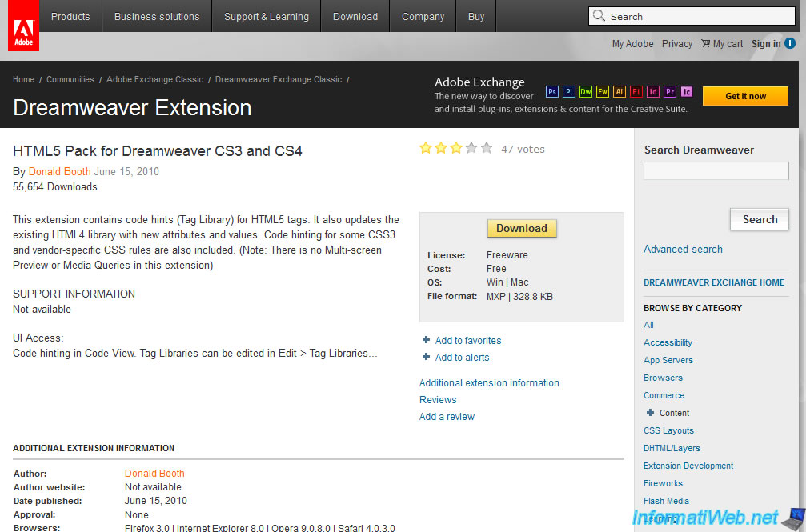Open the My Adobe link
The height and width of the screenshot is (532, 806).
pyautogui.click(x=633, y=44)
